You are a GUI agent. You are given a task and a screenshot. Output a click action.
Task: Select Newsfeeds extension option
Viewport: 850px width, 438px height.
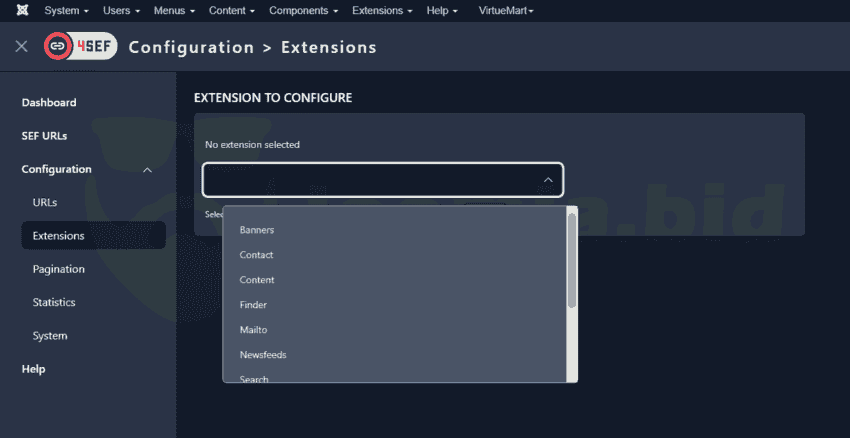coord(263,355)
